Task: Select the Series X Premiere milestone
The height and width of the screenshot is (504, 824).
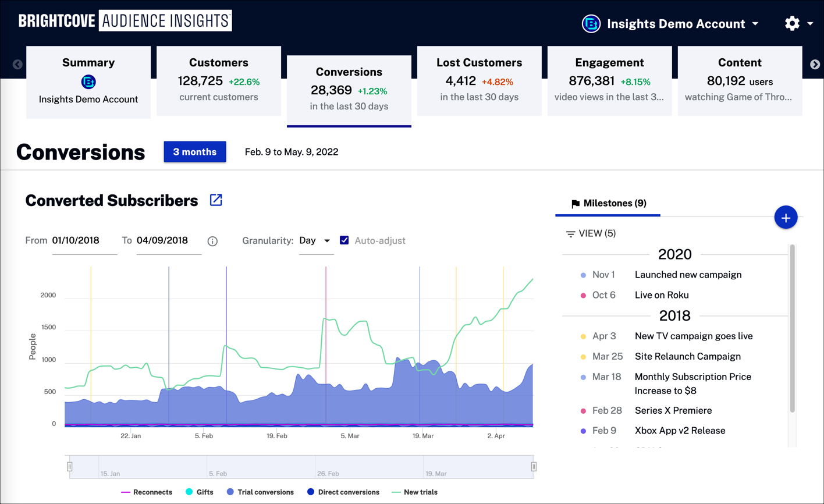Action: click(x=673, y=410)
